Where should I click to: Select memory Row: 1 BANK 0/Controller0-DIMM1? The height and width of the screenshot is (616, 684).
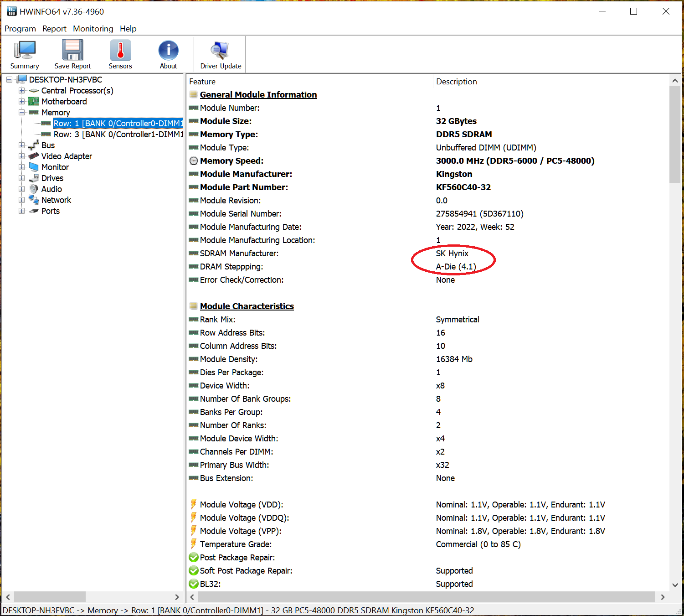point(118,123)
